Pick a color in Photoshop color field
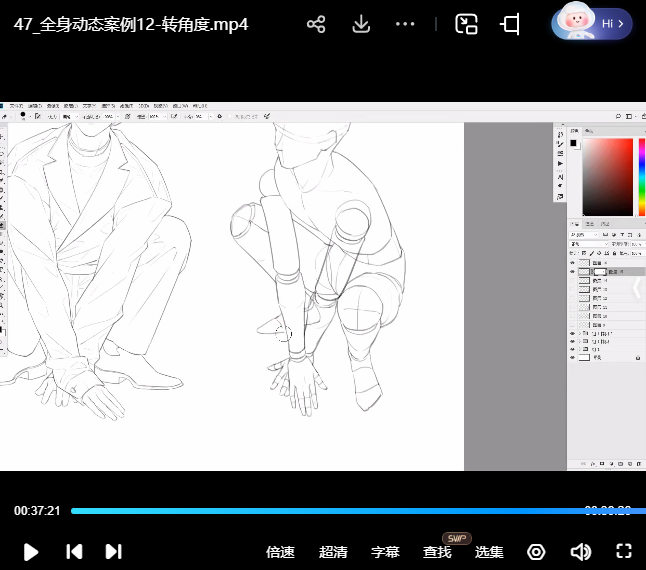This screenshot has width=646, height=570. coord(607,176)
